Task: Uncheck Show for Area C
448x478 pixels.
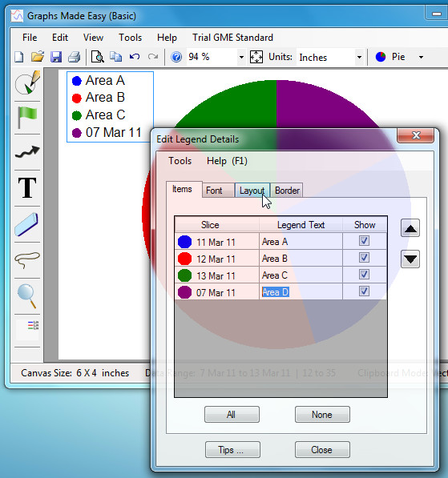Action: click(364, 275)
